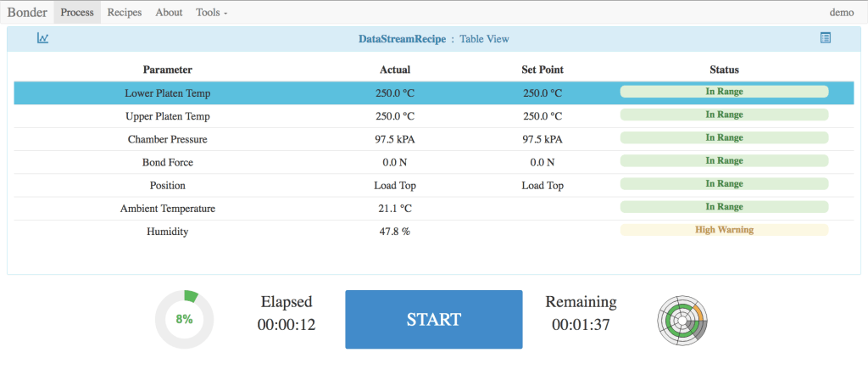Switch to the chart view icon
Image resolution: width=868 pixels, height=386 pixels.
coord(42,38)
